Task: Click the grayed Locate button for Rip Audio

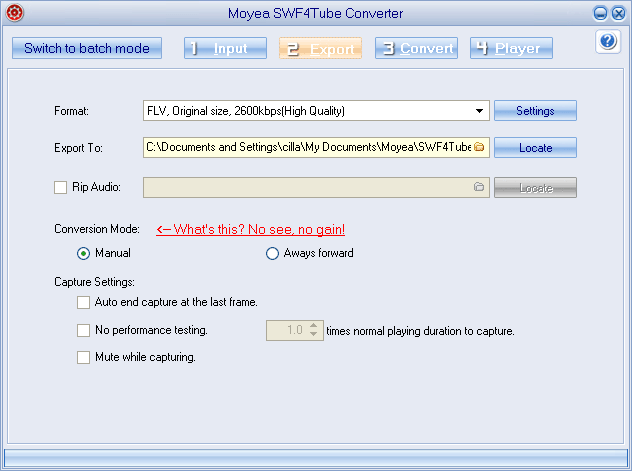Action: [x=535, y=188]
